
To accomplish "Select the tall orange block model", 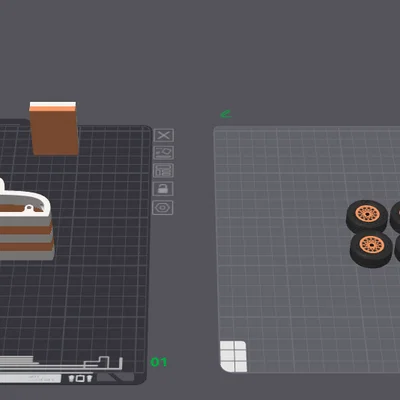I will click(54, 128).
